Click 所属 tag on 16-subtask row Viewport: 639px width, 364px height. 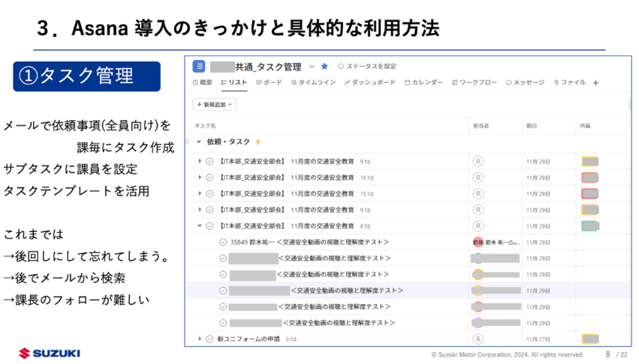(590, 178)
